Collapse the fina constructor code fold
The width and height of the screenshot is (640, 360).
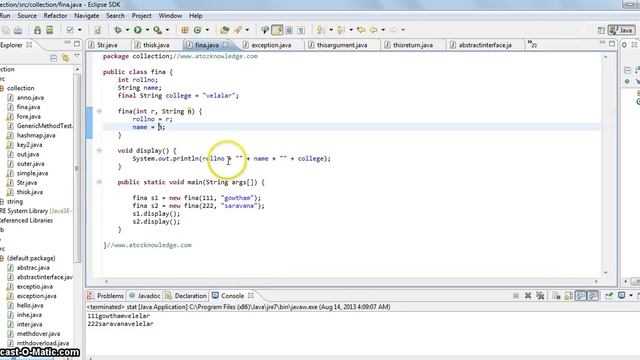click(x=99, y=111)
